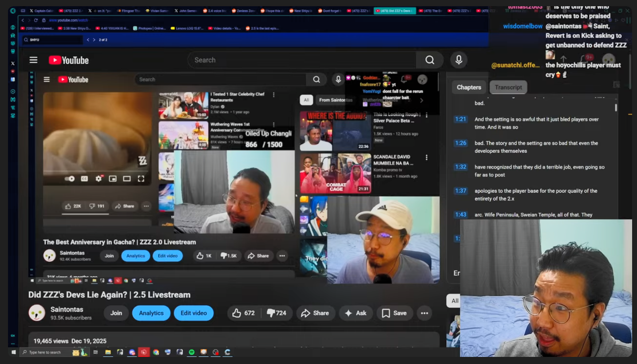Like the inner video showing 22K likes
Screen dimensions: 637x364
[73, 206]
